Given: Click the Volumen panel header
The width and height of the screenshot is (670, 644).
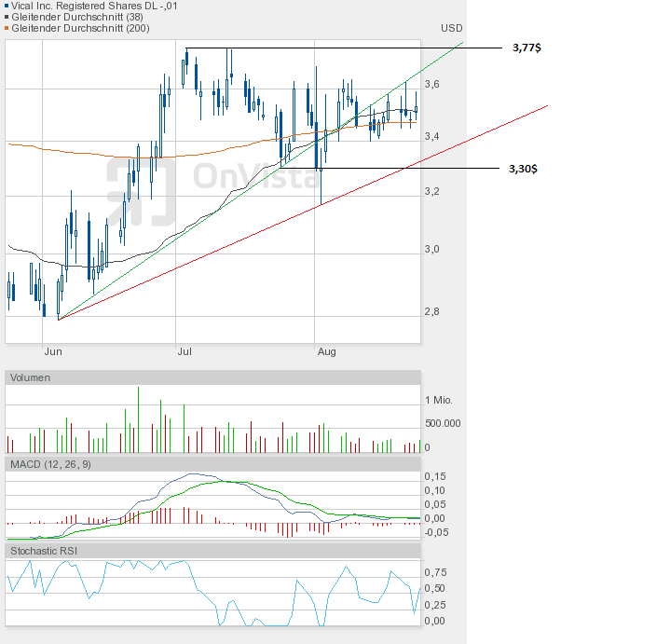Looking at the screenshot, I should [30, 377].
